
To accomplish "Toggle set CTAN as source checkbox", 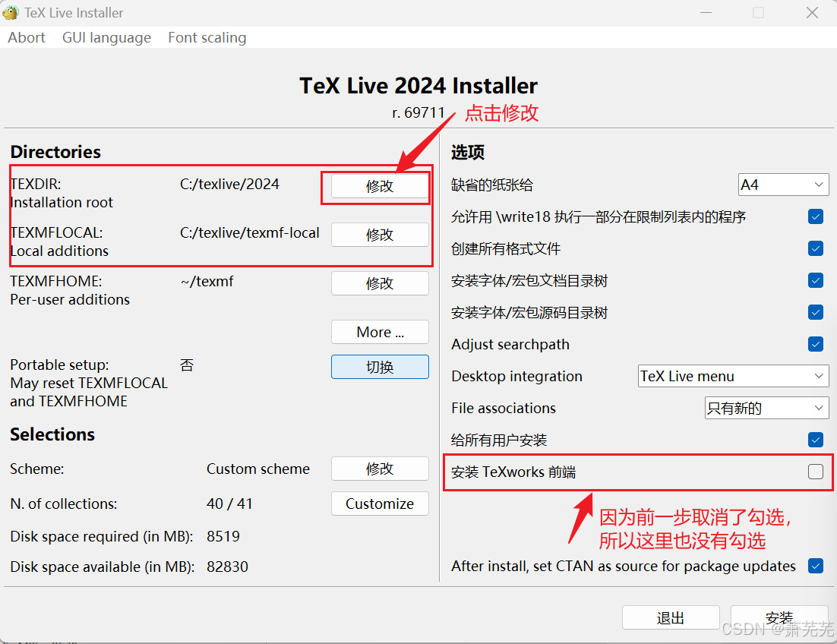I will coord(815,566).
